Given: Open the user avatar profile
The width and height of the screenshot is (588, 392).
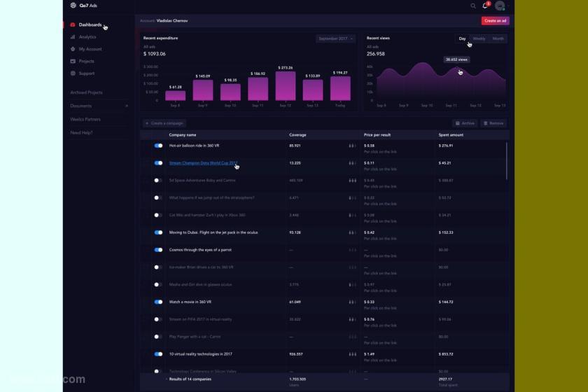Looking at the screenshot, I should click(500, 6).
